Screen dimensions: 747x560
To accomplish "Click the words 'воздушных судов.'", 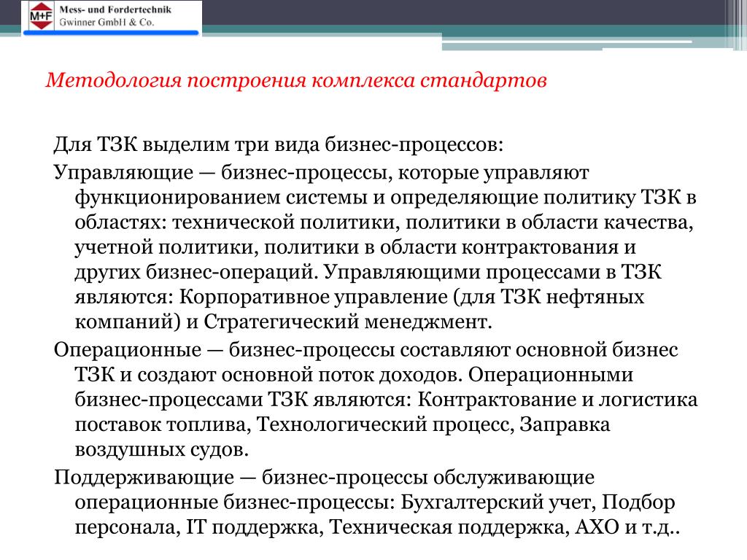I will coord(162,450).
